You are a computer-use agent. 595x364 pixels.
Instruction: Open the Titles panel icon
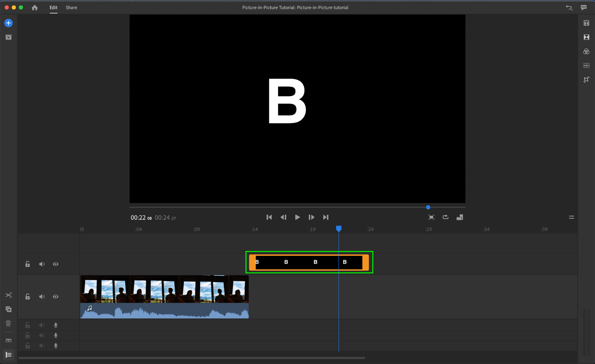pyautogui.click(x=586, y=23)
